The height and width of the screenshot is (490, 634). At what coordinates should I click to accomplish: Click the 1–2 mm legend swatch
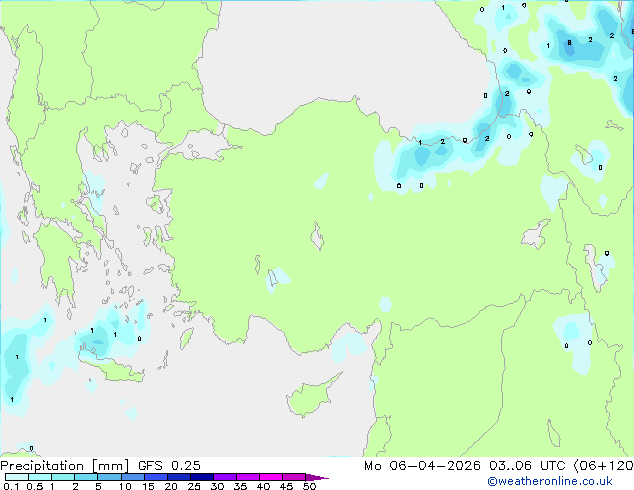point(63,477)
